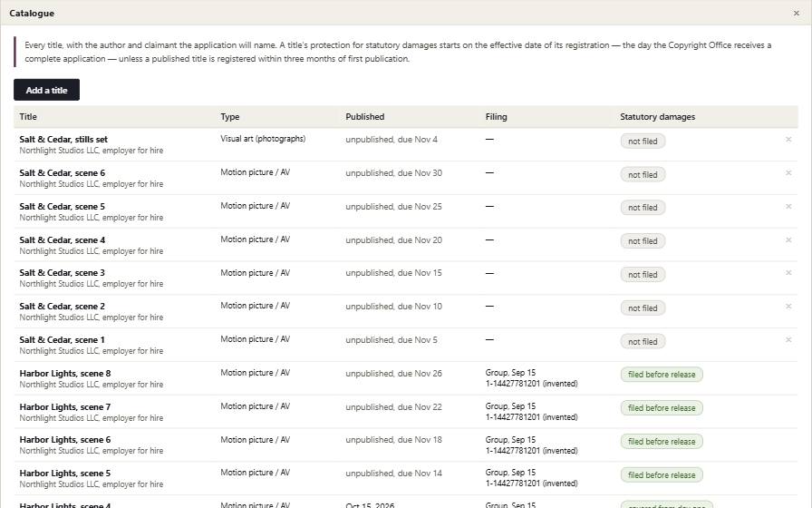Click 'filed before release' badge for Harbor Lights scene 8
812x508 pixels.
(x=662, y=375)
